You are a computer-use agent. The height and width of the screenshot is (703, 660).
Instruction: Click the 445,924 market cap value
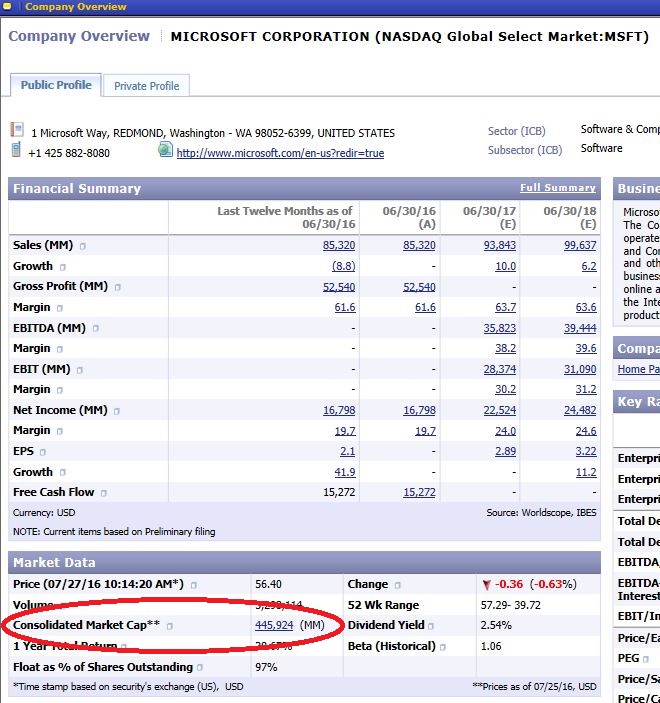(x=274, y=626)
